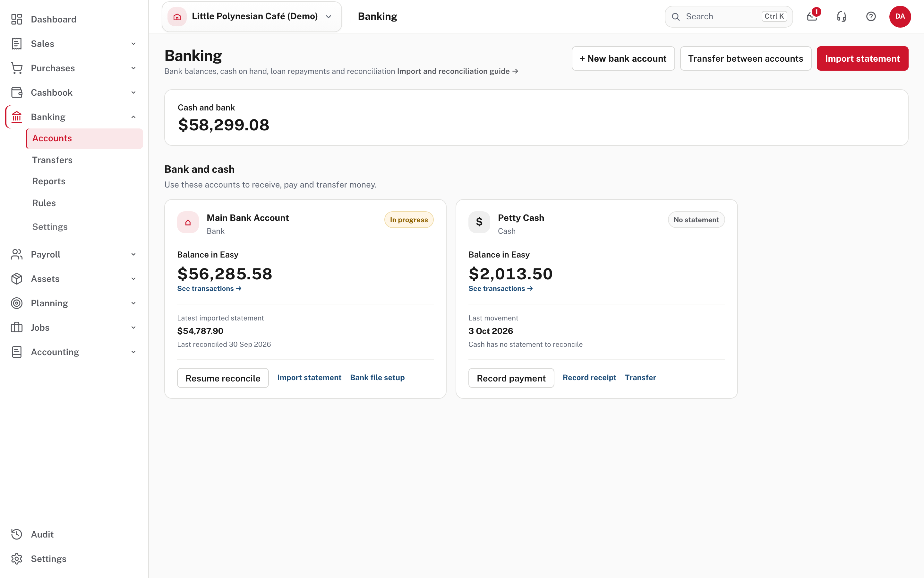Click the Banking building icon in sidebar
The height and width of the screenshot is (578, 924).
(16, 117)
